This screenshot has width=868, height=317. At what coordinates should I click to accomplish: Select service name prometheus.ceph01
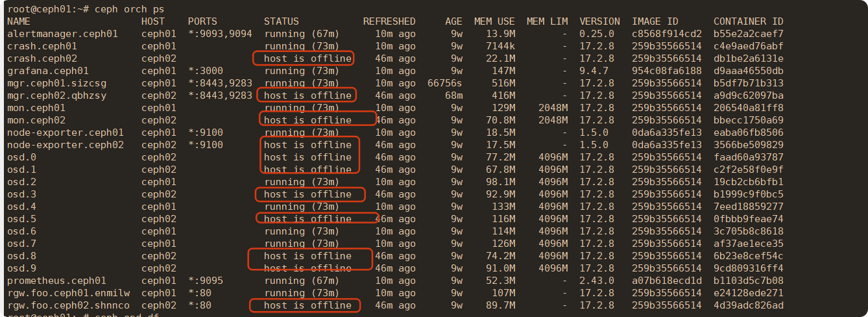click(x=56, y=281)
